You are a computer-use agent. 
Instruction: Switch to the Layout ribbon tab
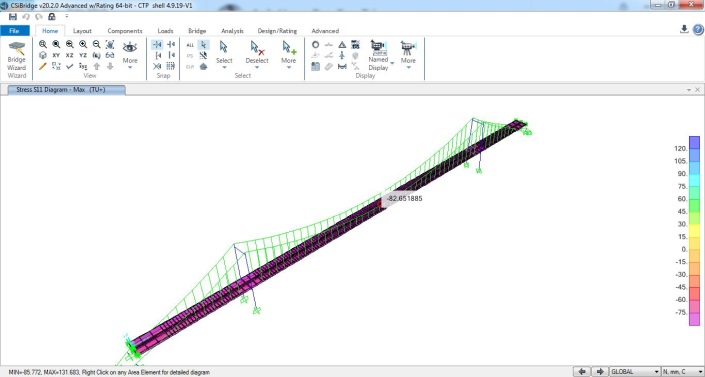82,31
